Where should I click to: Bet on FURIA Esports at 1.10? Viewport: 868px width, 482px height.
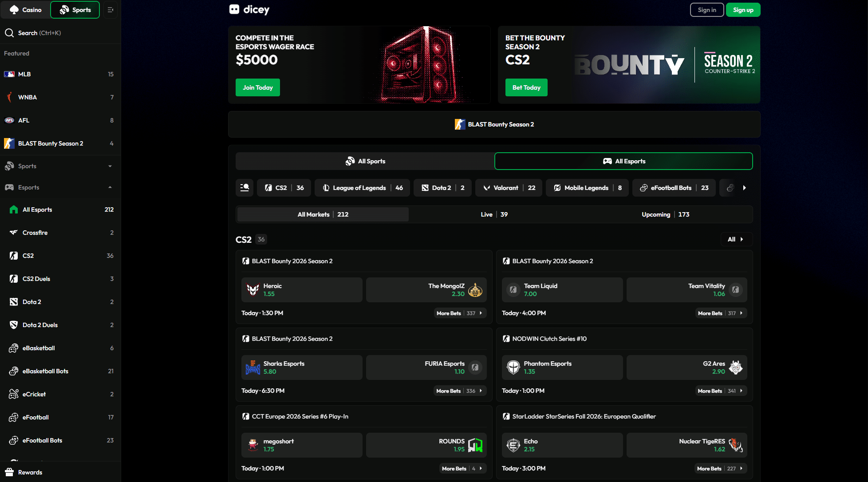click(426, 367)
